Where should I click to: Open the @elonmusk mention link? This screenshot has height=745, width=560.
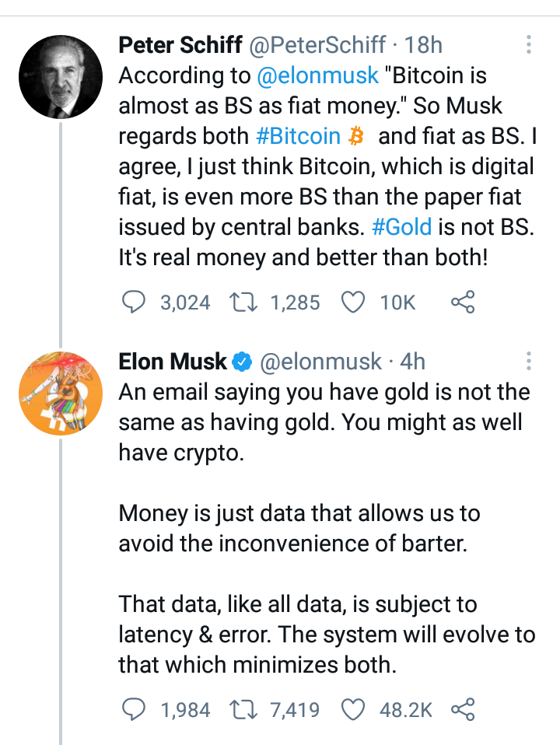click(317, 75)
